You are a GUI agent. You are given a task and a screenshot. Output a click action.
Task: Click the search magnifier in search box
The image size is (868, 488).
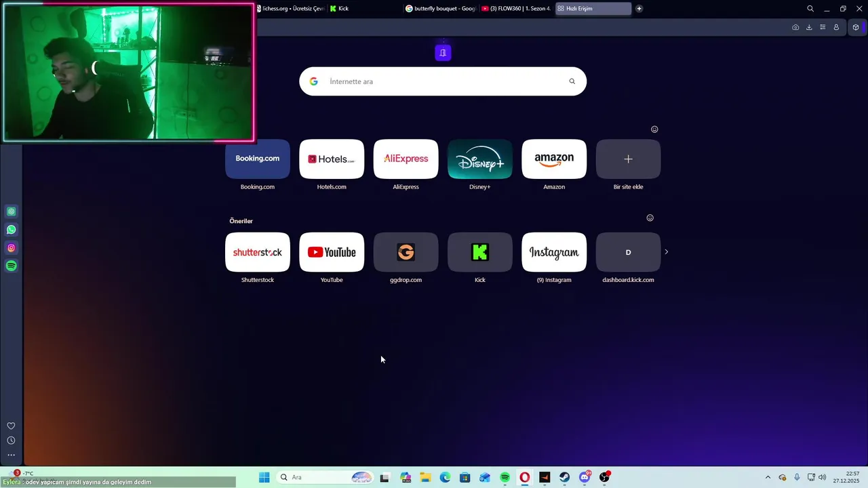pyautogui.click(x=572, y=81)
